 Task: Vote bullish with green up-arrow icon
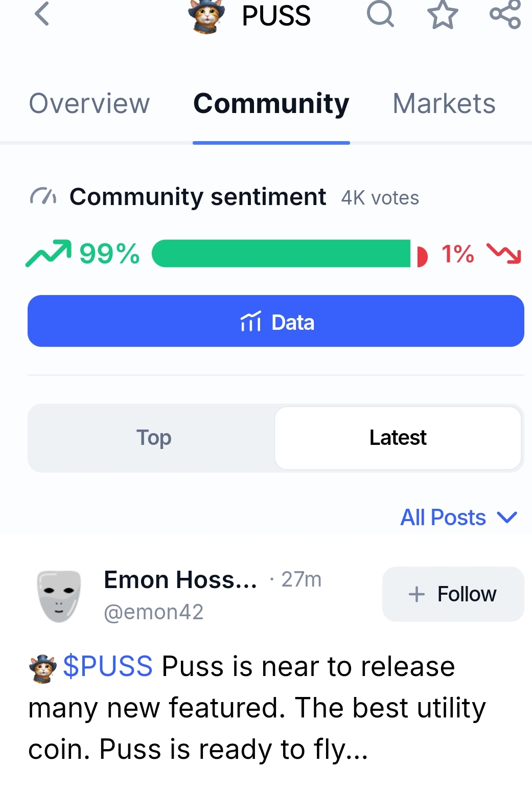49,253
